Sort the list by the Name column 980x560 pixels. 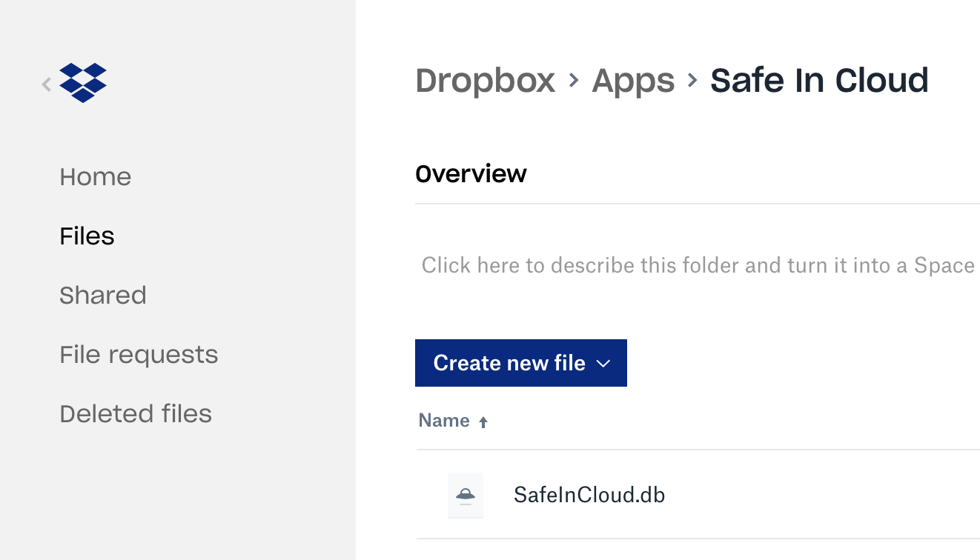pyautogui.click(x=444, y=421)
